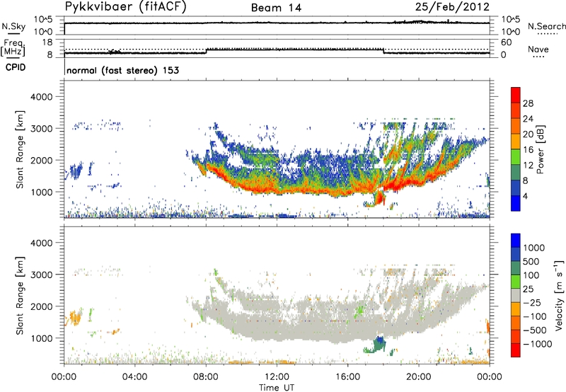Click the 'N.Search' legend label
The image size is (566, 392).
pos(546,26)
